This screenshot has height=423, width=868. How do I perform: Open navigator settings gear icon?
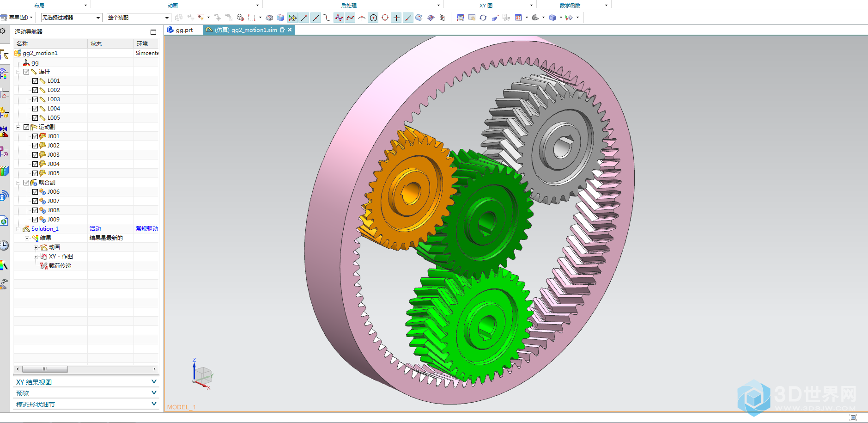3,31
